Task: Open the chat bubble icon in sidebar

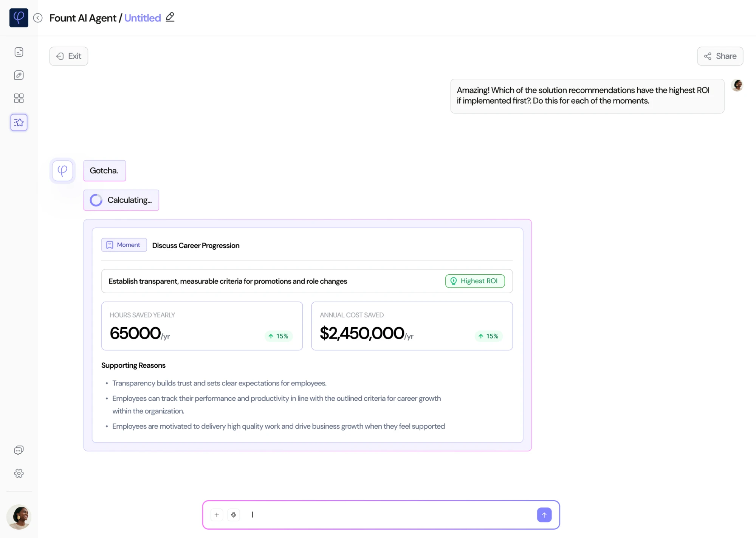Action: [x=19, y=450]
